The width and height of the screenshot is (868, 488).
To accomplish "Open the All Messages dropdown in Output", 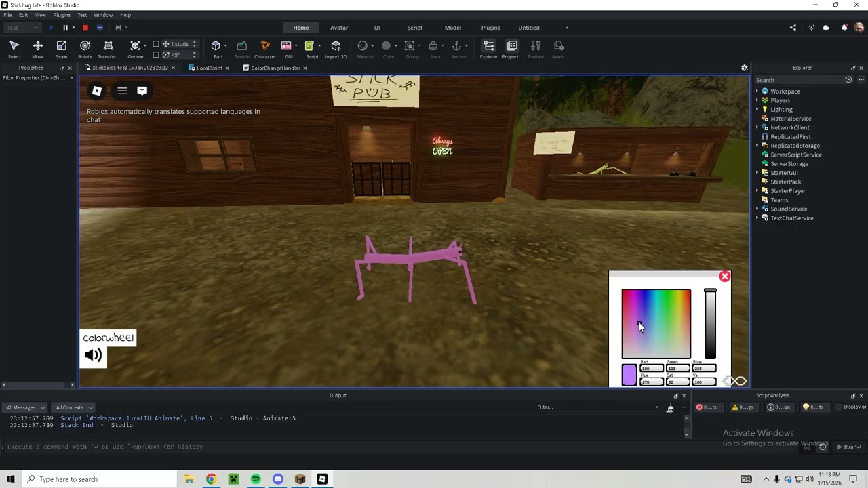I will [x=25, y=407].
